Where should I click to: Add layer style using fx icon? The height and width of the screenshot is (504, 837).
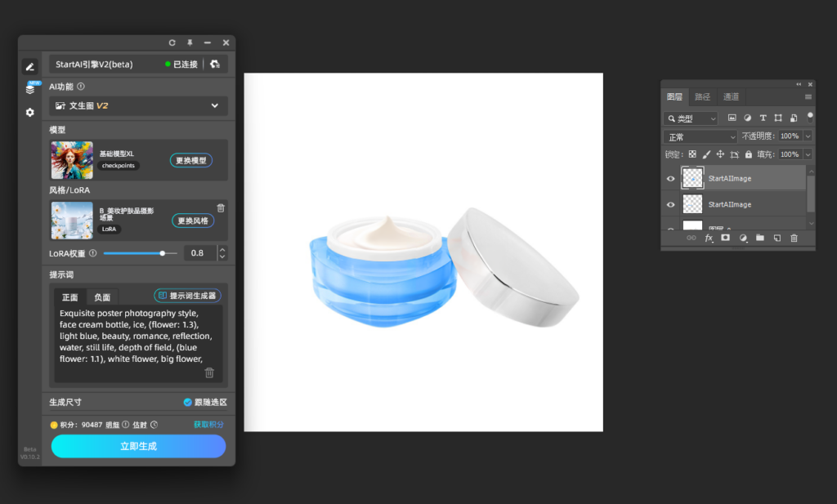709,238
